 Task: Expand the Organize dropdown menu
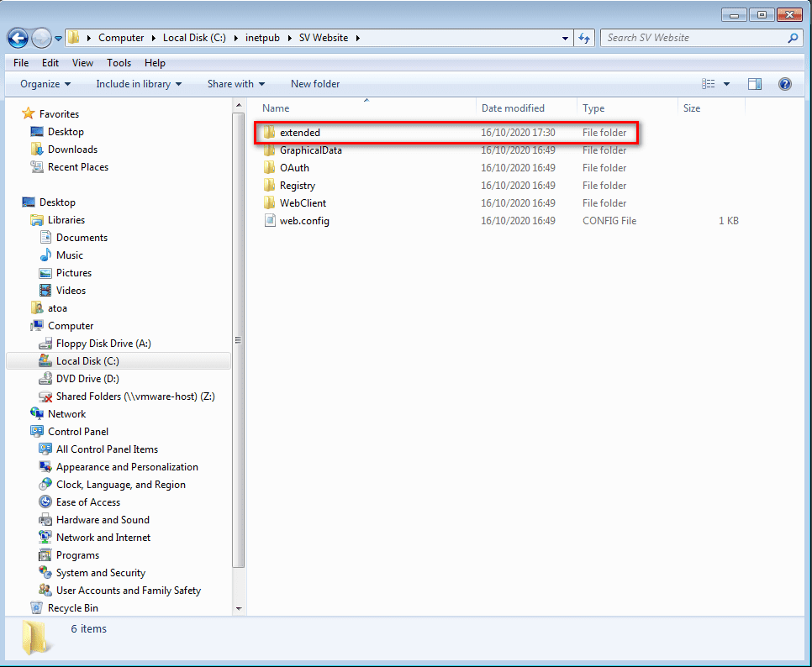point(45,84)
